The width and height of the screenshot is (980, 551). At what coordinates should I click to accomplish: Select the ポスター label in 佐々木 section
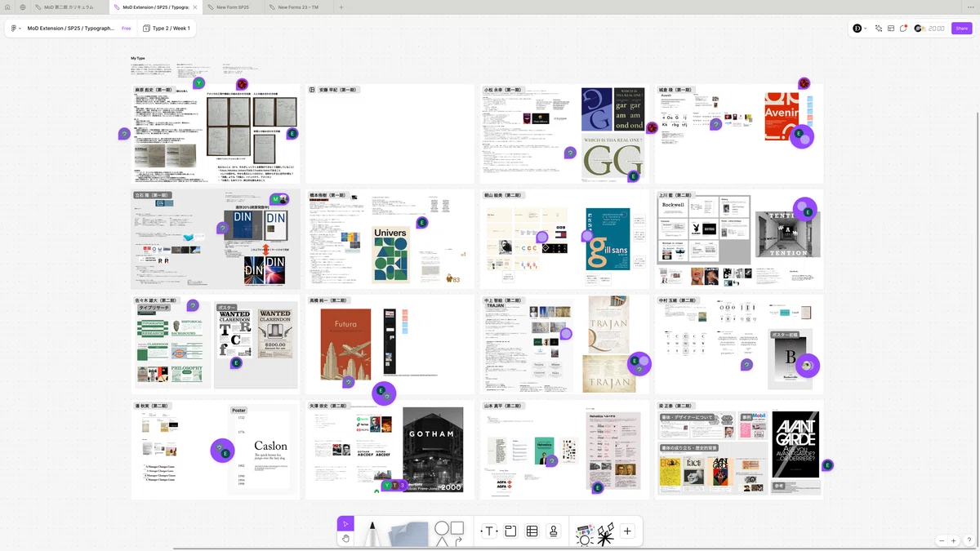point(228,308)
